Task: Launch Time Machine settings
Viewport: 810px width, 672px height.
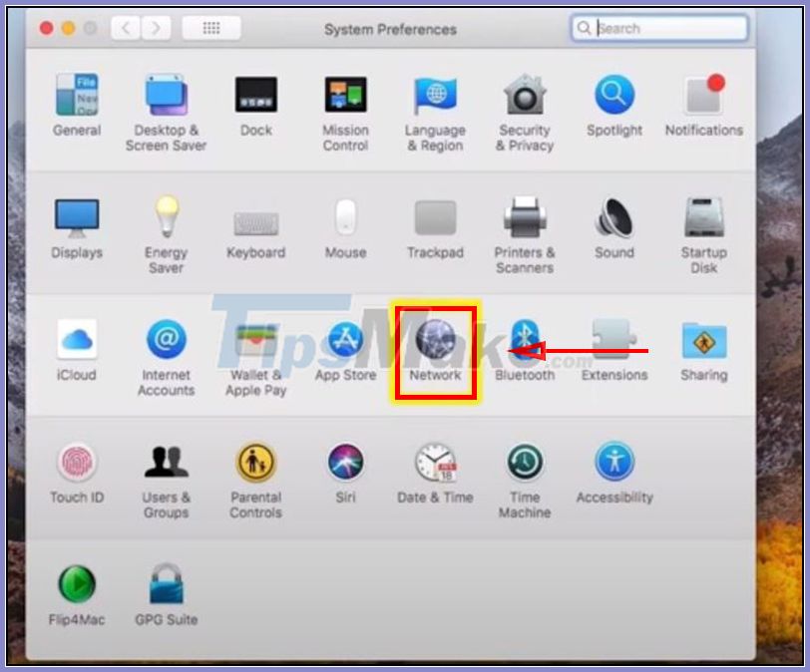Action: click(524, 461)
